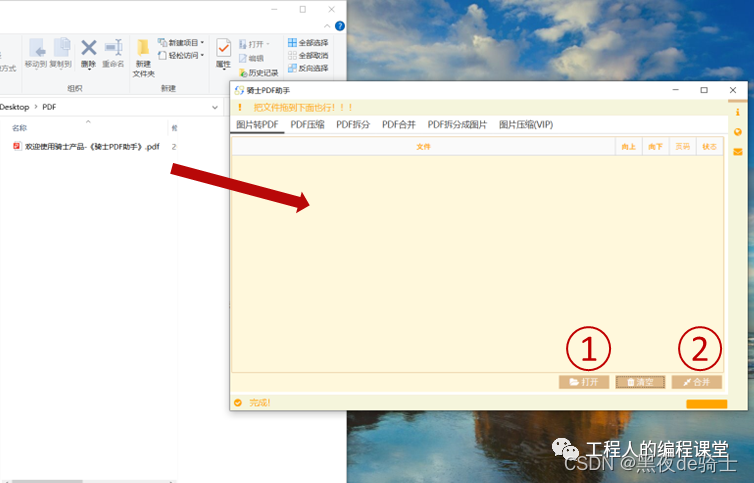Switch to the 图片压缩(VIP) tab

point(526,125)
